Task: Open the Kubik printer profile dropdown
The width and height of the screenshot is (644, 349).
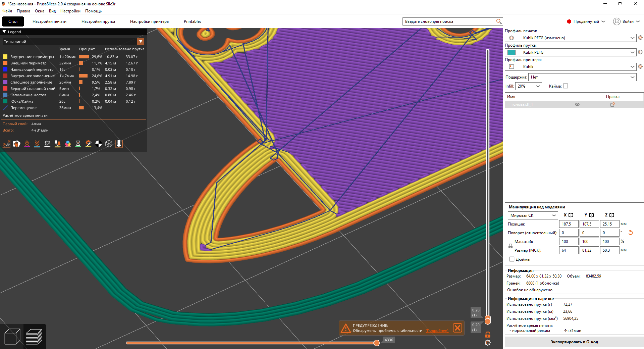Action: pos(570,67)
